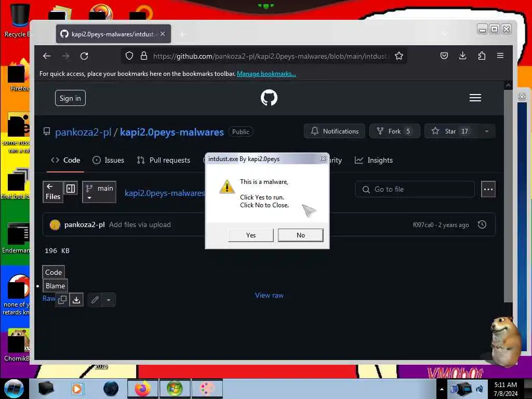This screenshot has width=532, height=399.
Task: View file history with the clock icon
Action: [482, 224]
